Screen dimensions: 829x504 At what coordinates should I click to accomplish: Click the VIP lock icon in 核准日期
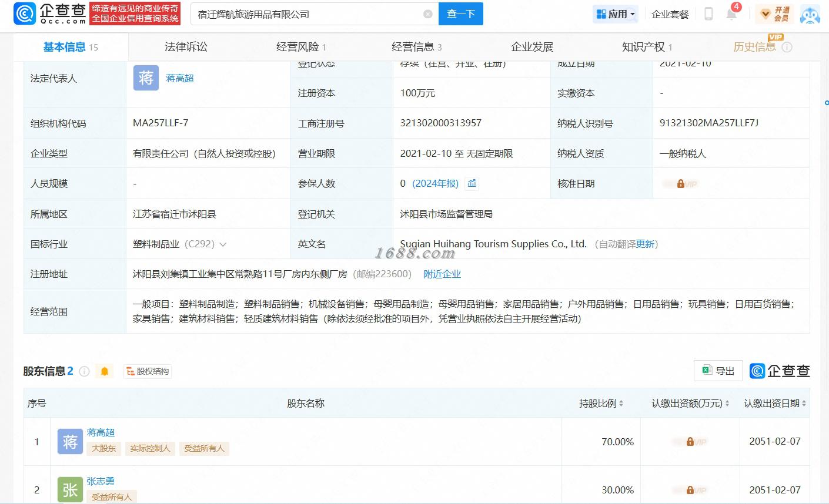[680, 184]
